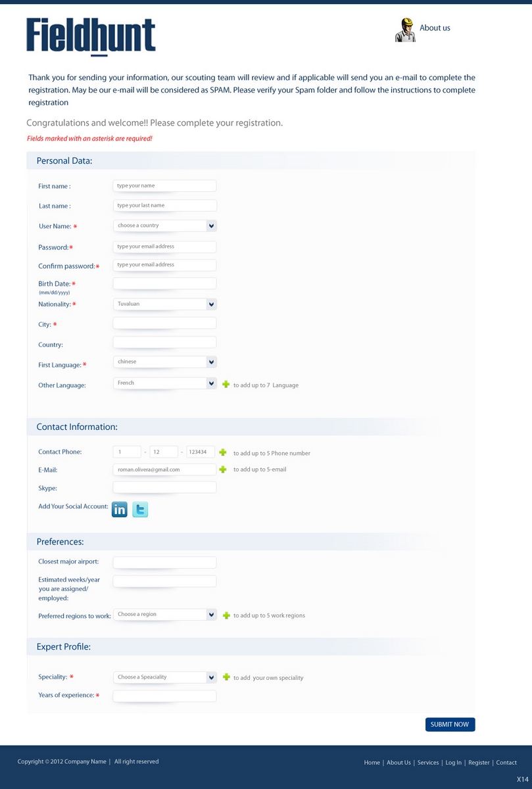The height and width of the screenshot is (789, 532).
Task: Click the phone country code field
Action: click(x=127, y=452)
